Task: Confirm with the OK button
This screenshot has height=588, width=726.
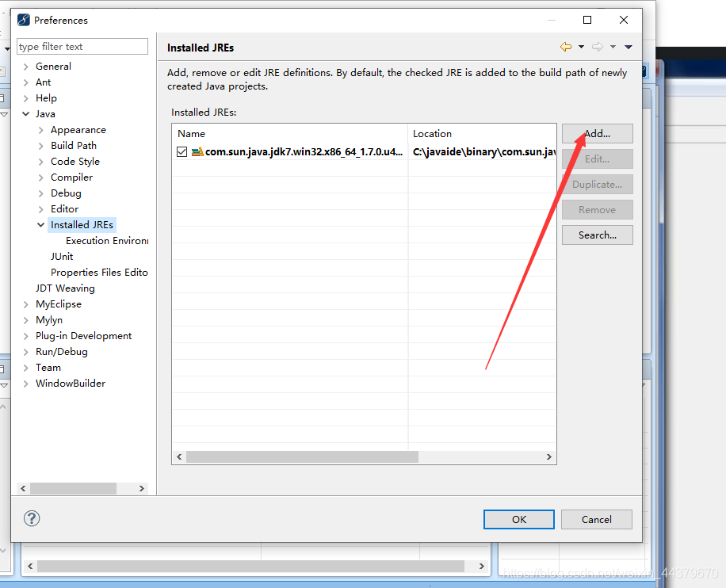Action: (x=519, y=520)
